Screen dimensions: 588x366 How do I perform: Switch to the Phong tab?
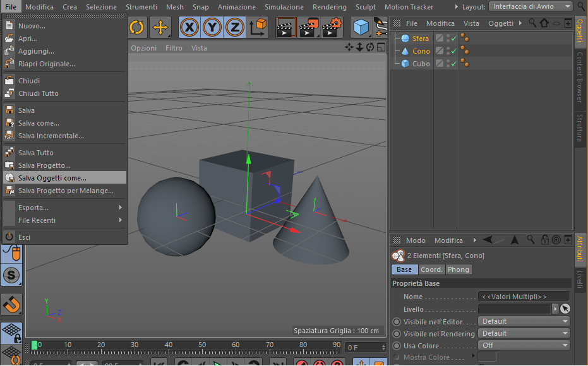coord(459,269)
